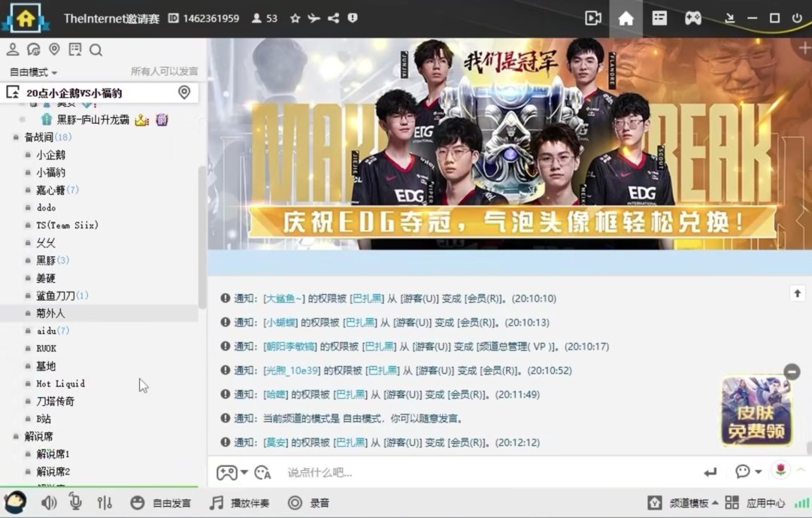
Task: Share the channel via share icon
Action: click(x=334, y=19)
